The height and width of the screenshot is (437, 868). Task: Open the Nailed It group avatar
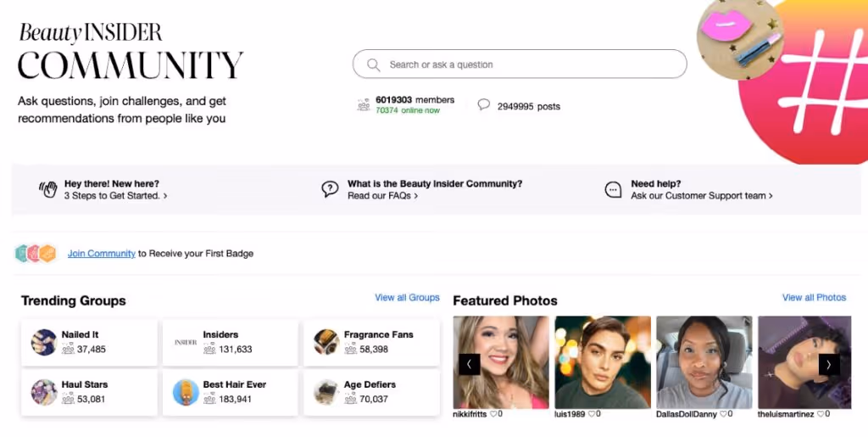click(x=44, y=342)
